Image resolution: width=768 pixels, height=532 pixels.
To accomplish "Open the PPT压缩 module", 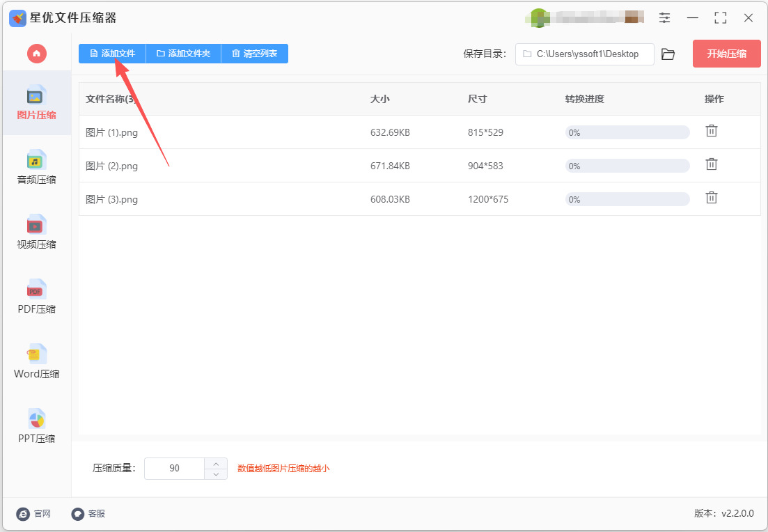I will coord(37,425).
